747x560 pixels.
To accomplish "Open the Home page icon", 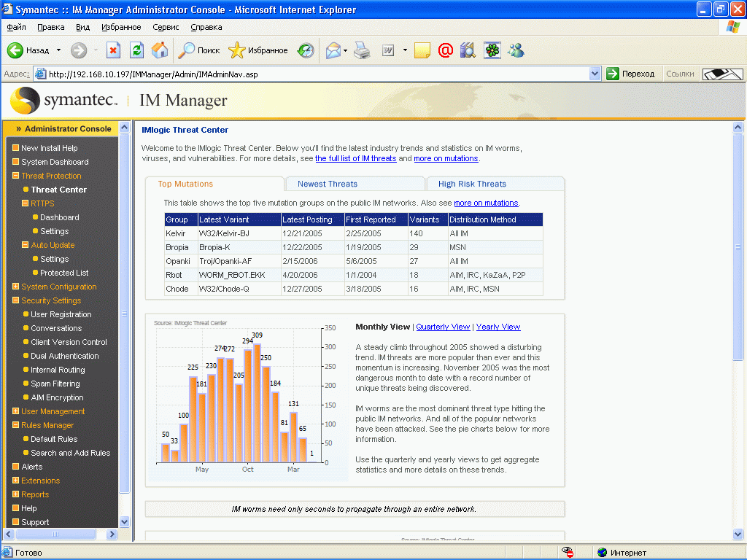I will click(x=160, y=50).
